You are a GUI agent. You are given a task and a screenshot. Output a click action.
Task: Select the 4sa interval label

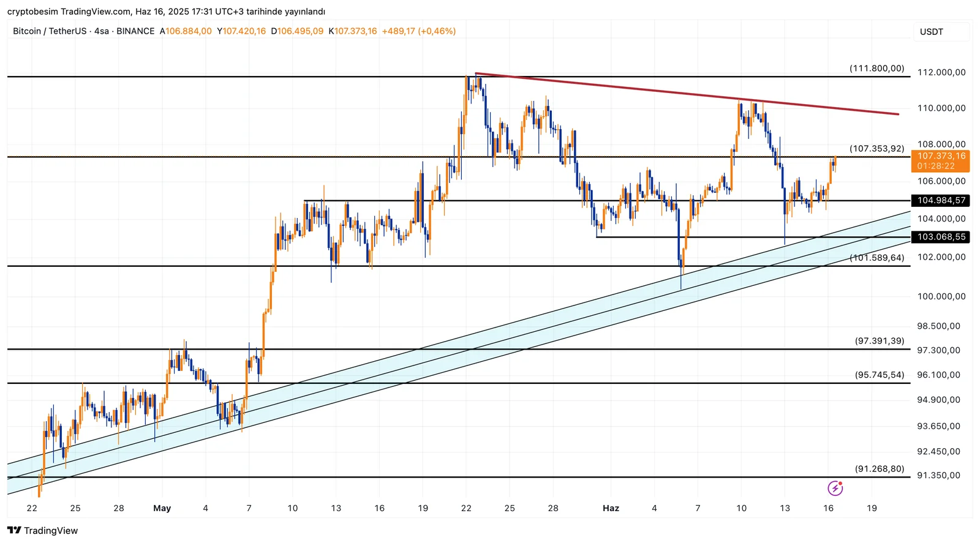102,31
